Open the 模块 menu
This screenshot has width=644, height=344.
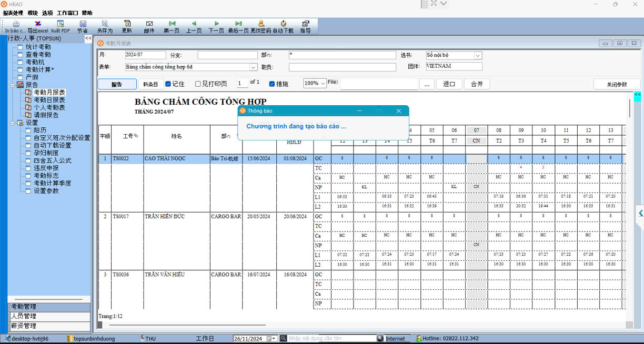pyautogui.click(x=33, y=13)
